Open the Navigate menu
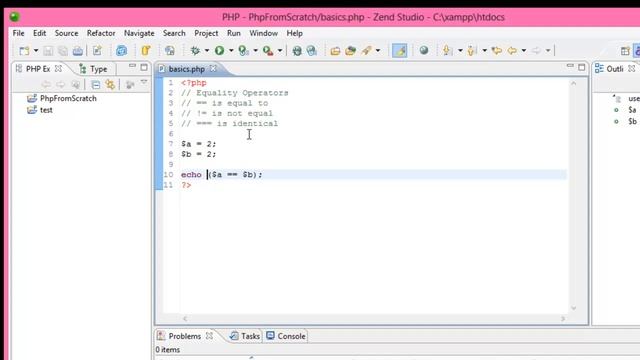The image size is (640, 360). tap(139, 33)
